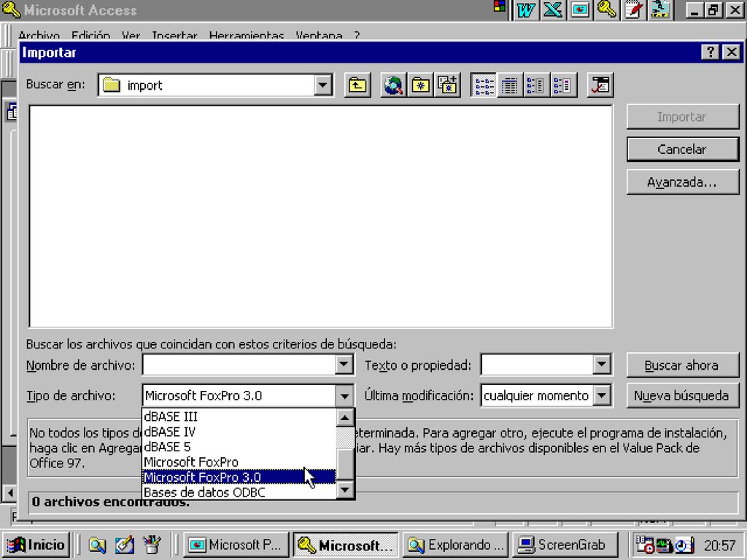The image size is (747, 560).
Task: Launch Word from the Office shortcut bar
Action: (525, 10)
